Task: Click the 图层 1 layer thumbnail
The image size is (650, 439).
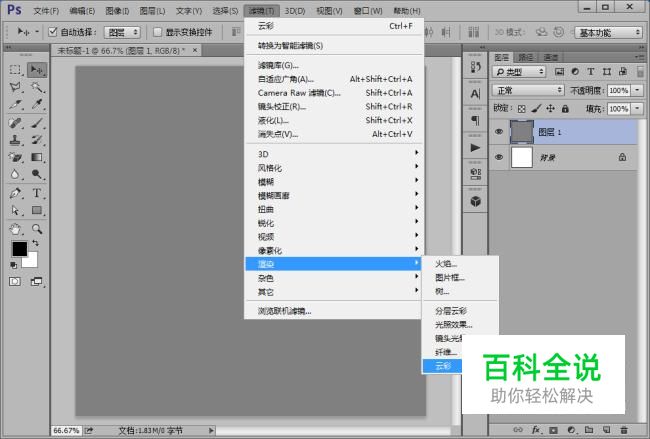Action: click(x=521, y=132)
